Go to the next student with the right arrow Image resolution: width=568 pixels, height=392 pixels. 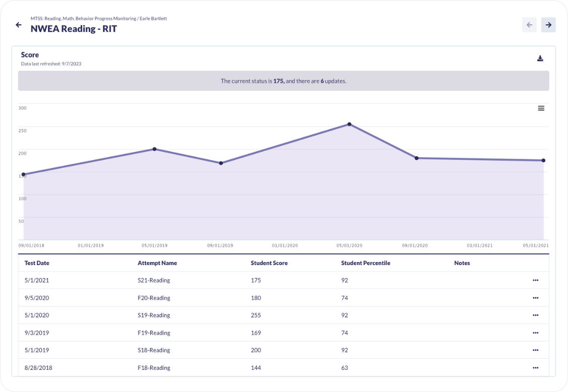click(548, 25)
